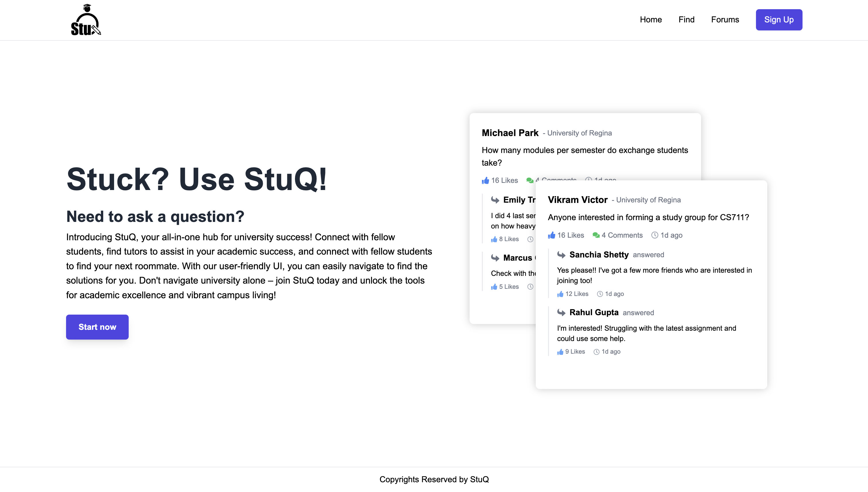This screenshot has width=868, height=492.
Task: Click thumbs-up on Emily's 8 Likes
Action: 494,239
